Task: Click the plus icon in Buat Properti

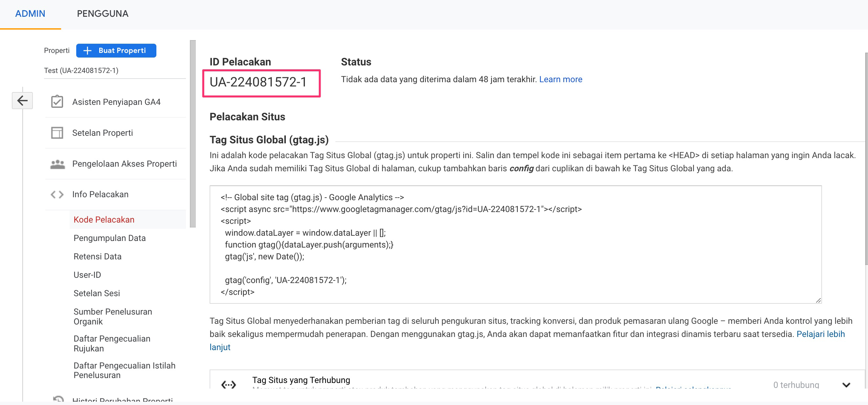Action: click(87, 51)
